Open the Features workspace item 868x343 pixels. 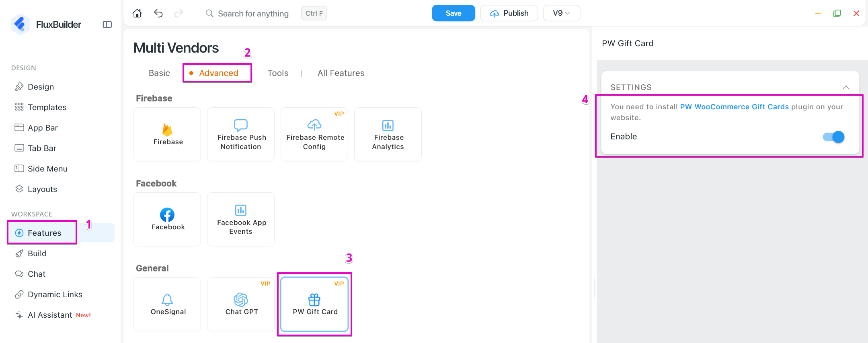pos(61,233)
